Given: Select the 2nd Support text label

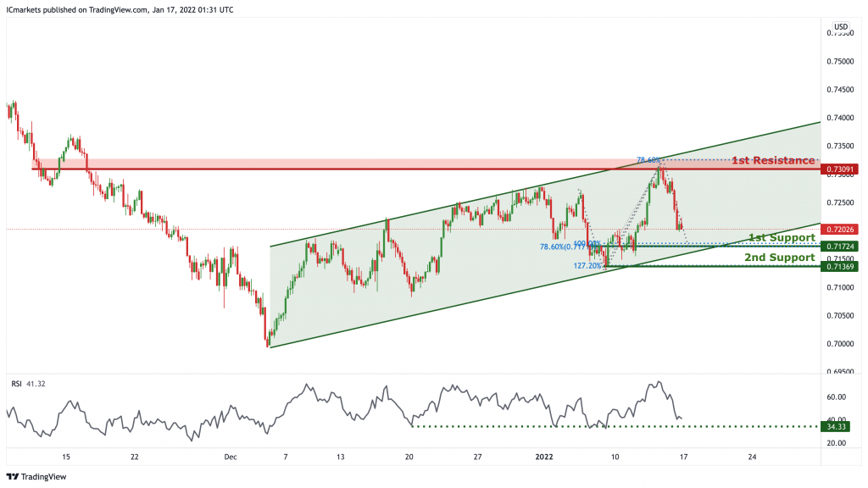Looking at the screenshot, I should pyautogui.click(x=780, y=258).
